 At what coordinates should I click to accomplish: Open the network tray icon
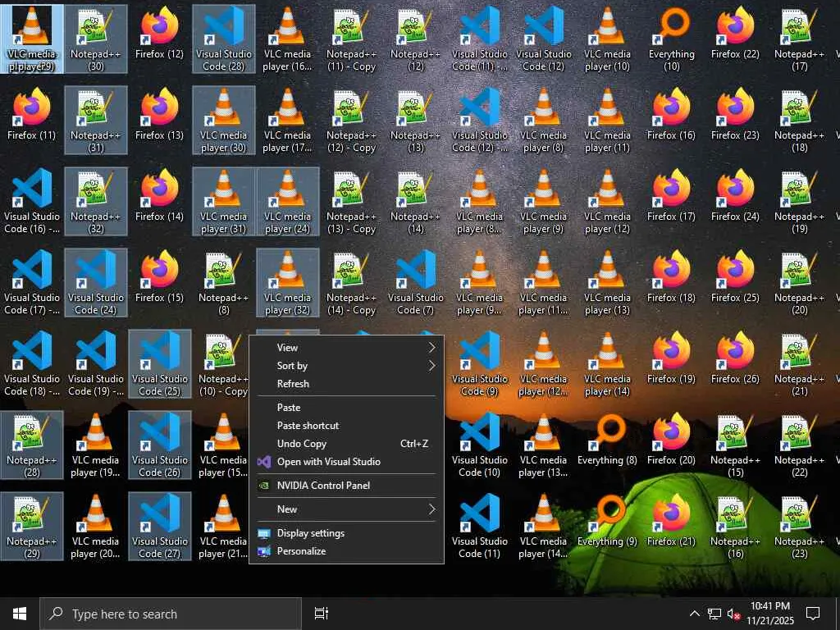point(714,614)
